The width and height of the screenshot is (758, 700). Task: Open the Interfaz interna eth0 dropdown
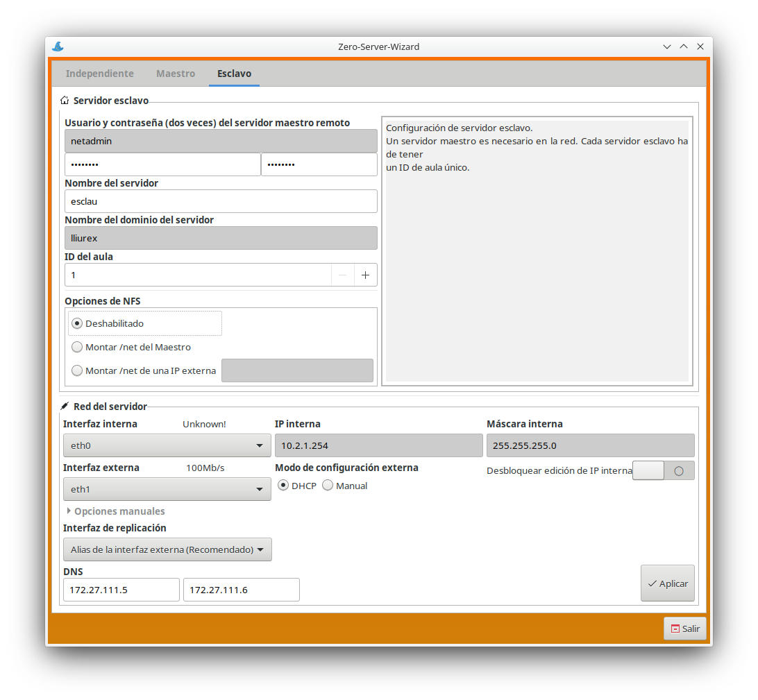[167, 445]
